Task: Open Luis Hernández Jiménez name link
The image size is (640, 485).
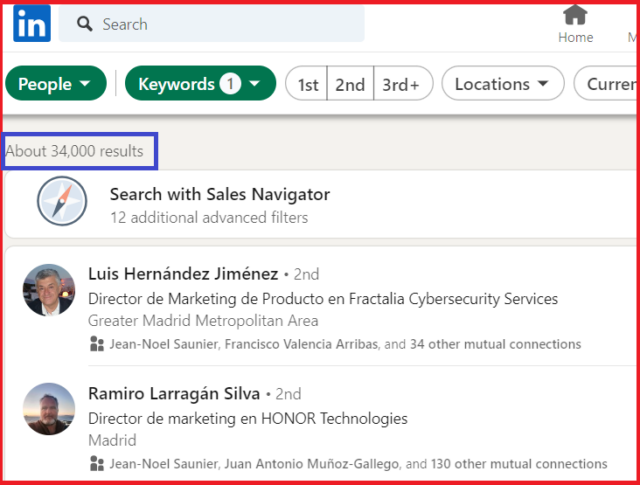Action: click(x=183, y=274)
